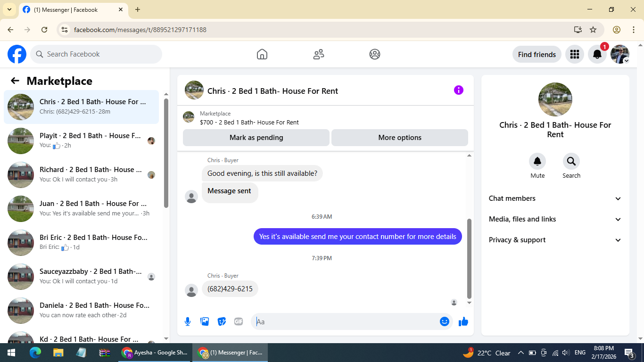Click the install app icon in address bar

coord(578,30)
